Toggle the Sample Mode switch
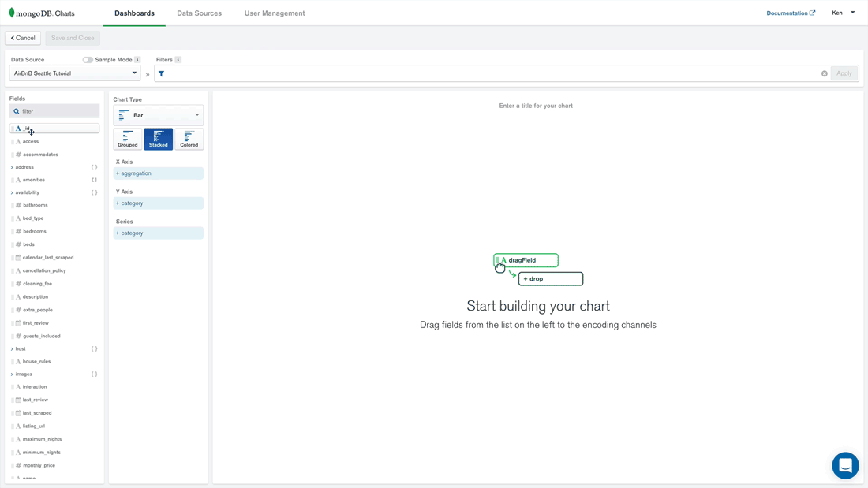868x488 pixels. (88, 60)
